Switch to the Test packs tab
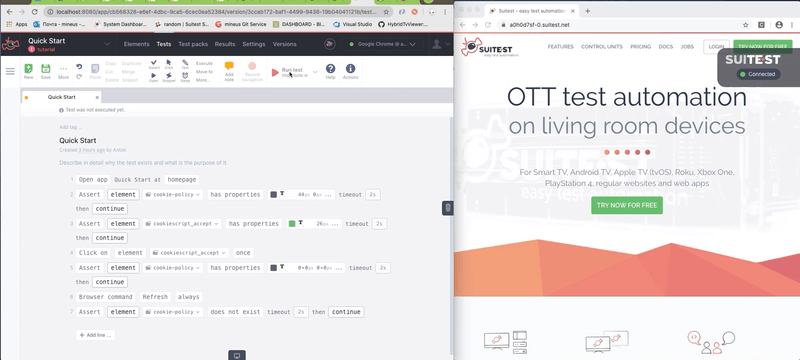This screenshot has width=800, height=360. (x=193, y=44)
